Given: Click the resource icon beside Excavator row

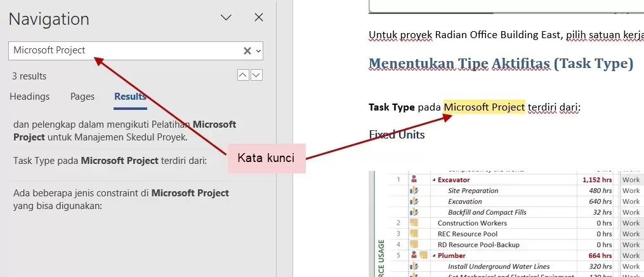Looking at the screenshot, I should 414,180.
